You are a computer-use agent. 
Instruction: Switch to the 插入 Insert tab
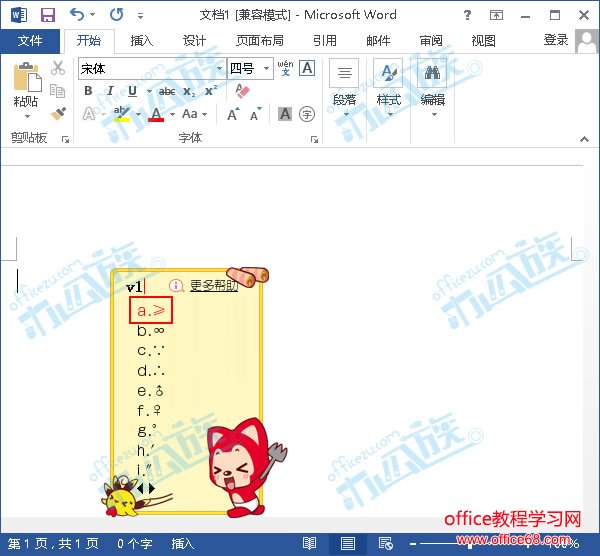click(x=142, y=41)
